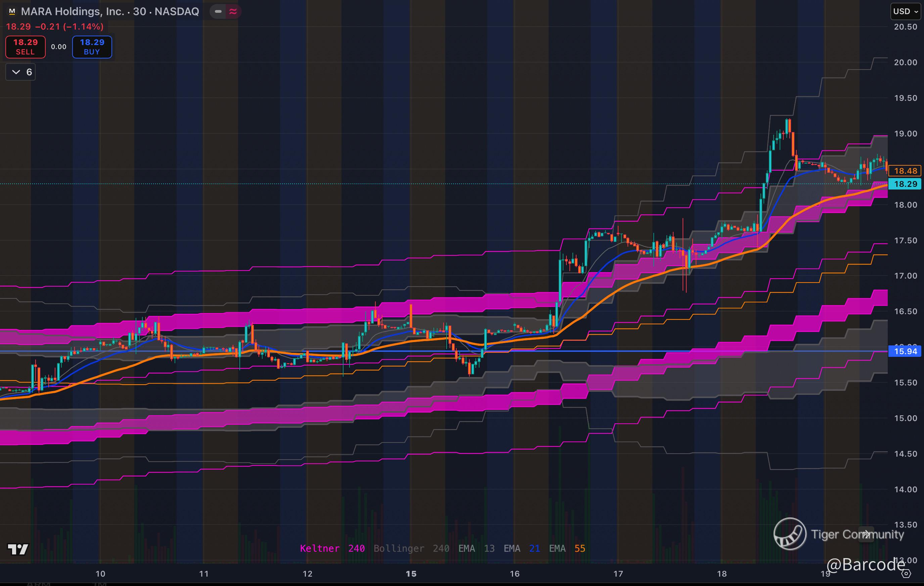Click the blue 15.94 horizontal line label
The image size is (924, 586).
(x=905, y=351)
